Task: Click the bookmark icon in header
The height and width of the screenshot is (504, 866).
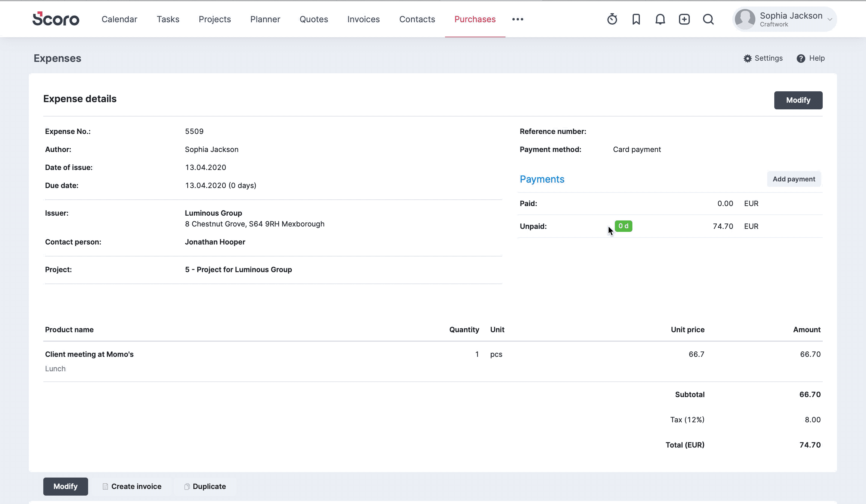Action: coord(636,19)
